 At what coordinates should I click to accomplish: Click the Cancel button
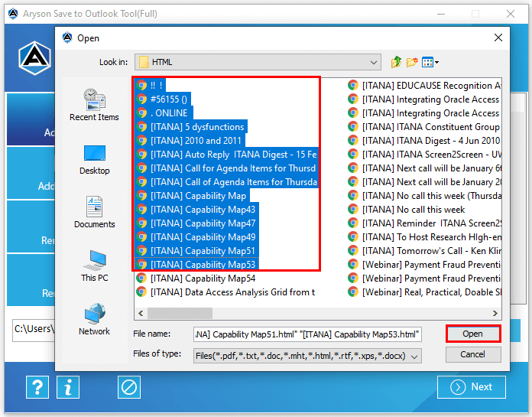coord(473,354)
